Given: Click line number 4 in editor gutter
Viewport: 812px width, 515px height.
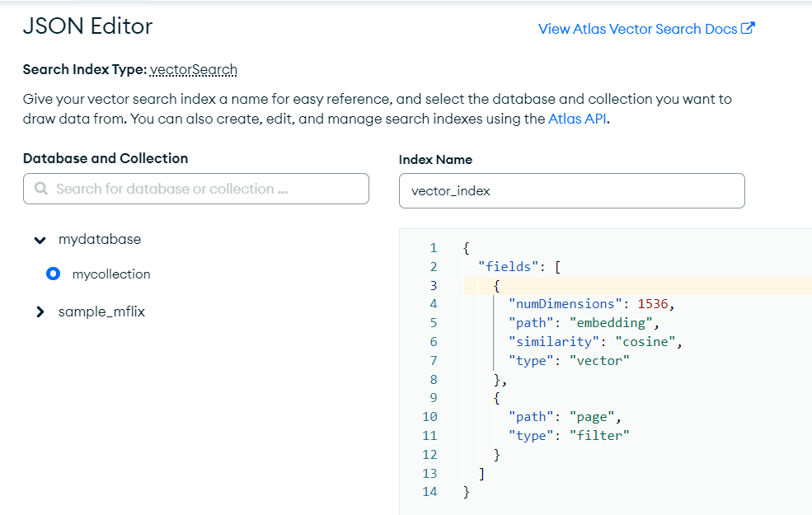Looking at the screenshot, I should pos(433,304).
